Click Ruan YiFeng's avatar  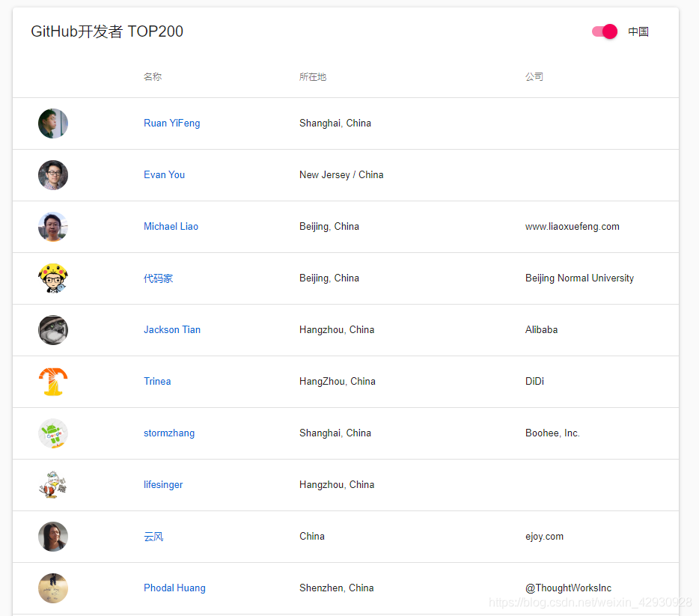[53, 123]
